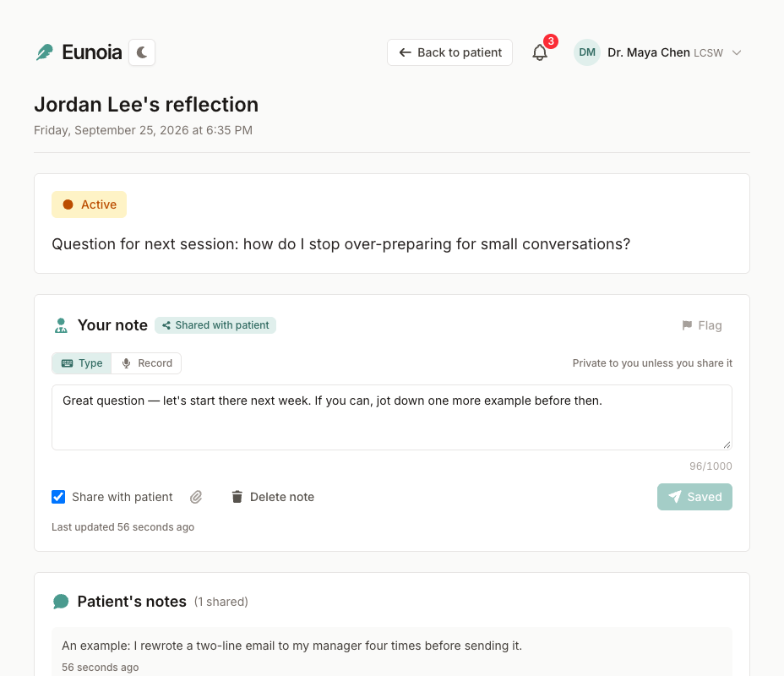Click 'Last updated 56 seconds ago' text
Viewport: 784px width, 676px height.
coord(123,527)
